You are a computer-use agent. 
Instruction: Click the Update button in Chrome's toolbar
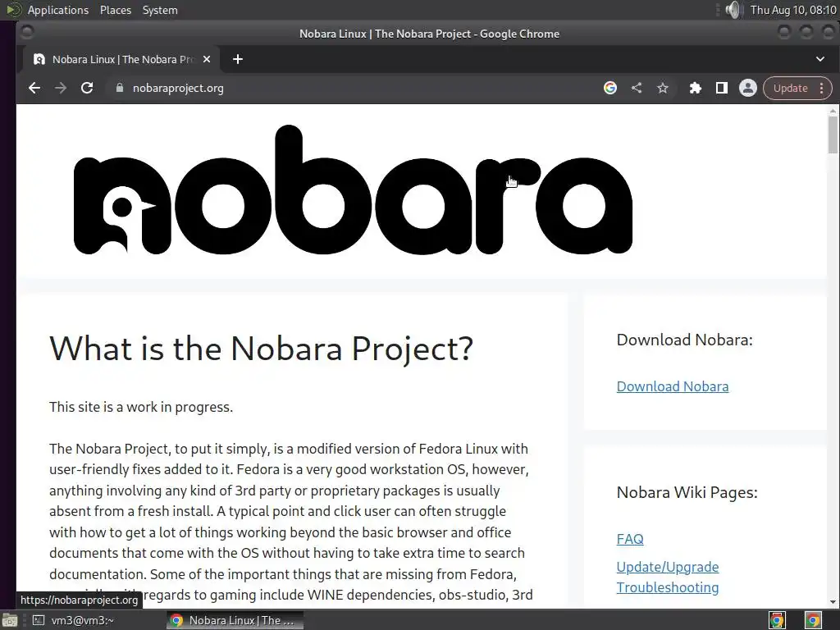[790, 88]
